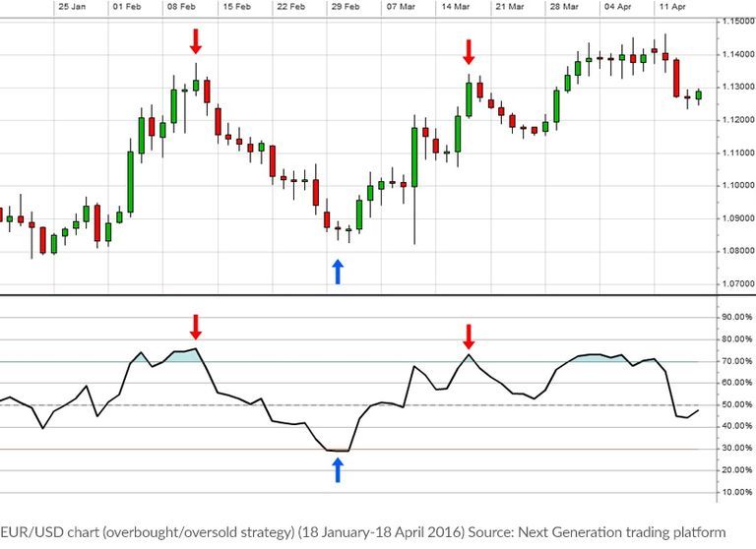Click the 1.07000 price axis label
The image size is (756, 549).
[737, 284]
